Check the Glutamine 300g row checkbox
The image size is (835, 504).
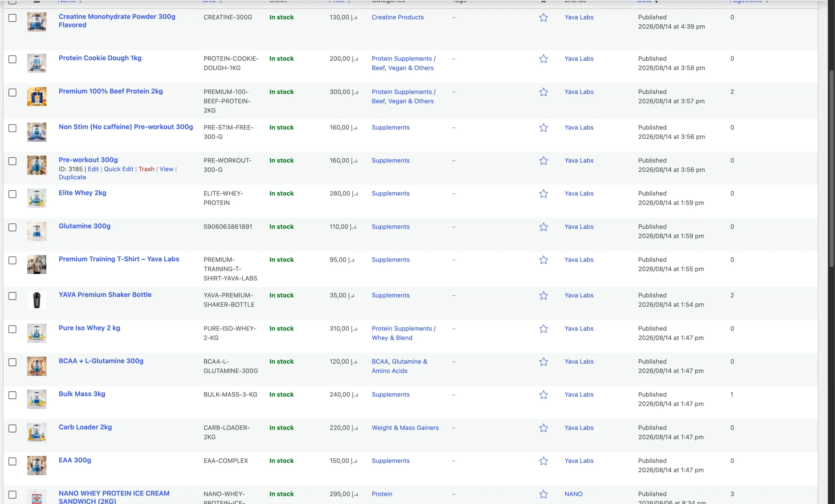coord(12,227)
